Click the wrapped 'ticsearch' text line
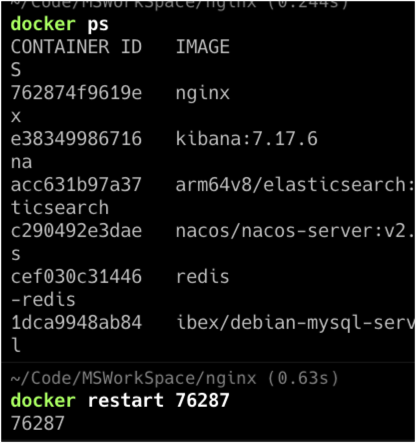 [60, 208]
